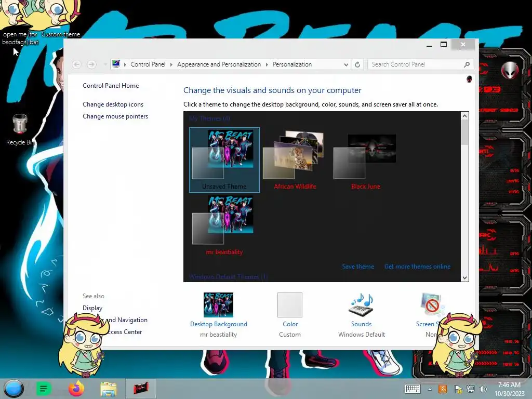The width and height of the screenshot is (532, 399).
Task: Select the African Wildlife theme
Action: (295, 160)
